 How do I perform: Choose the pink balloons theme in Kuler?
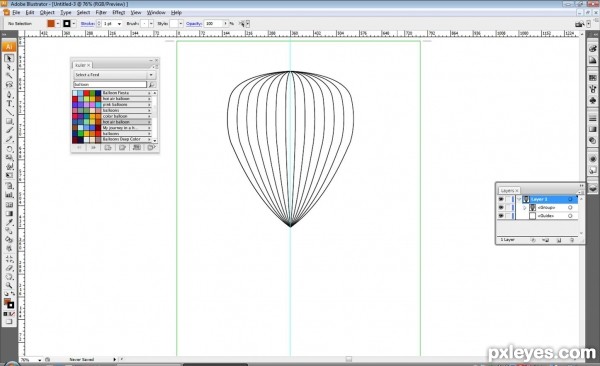pos(112,105)
